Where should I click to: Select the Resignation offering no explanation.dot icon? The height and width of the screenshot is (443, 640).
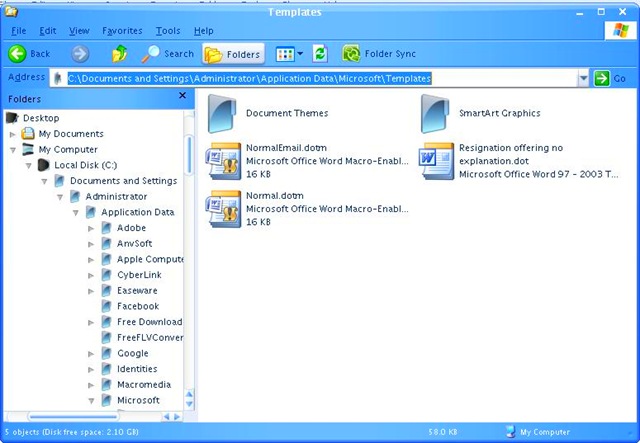tap(437, 161)
